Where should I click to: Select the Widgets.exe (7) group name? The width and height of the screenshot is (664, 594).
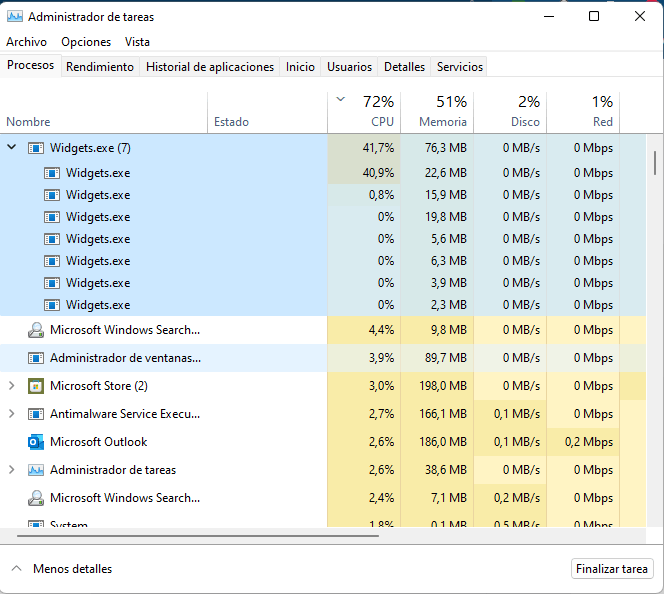pyautogui.click(x=90, y=148)
